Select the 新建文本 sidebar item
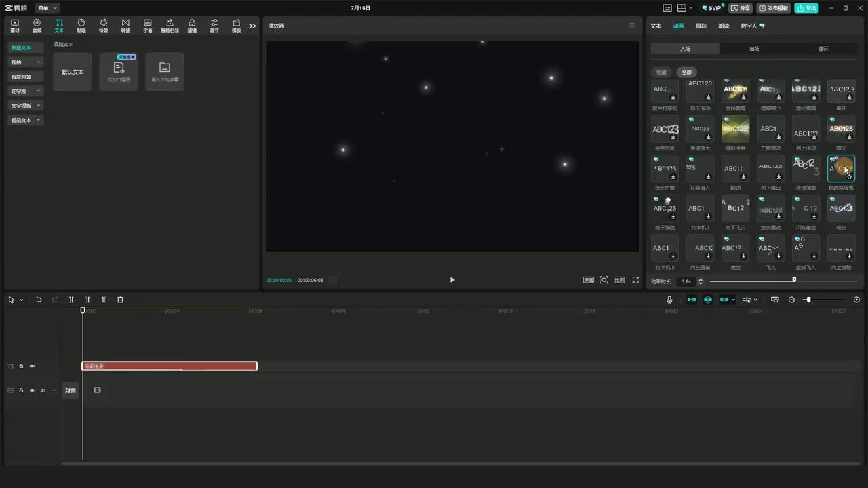The height and width of the screenshot is (488, 868). 26,48
